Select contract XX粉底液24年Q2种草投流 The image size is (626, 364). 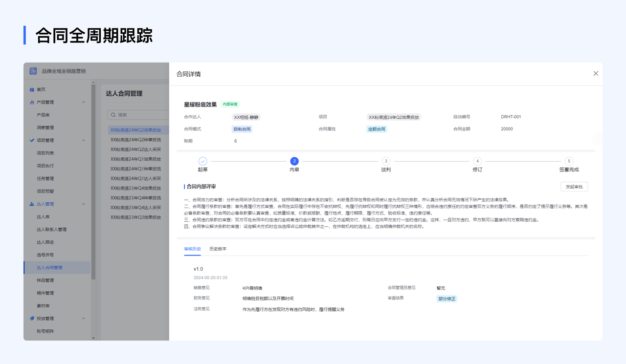pyautogui.click(x=135, y=139)
